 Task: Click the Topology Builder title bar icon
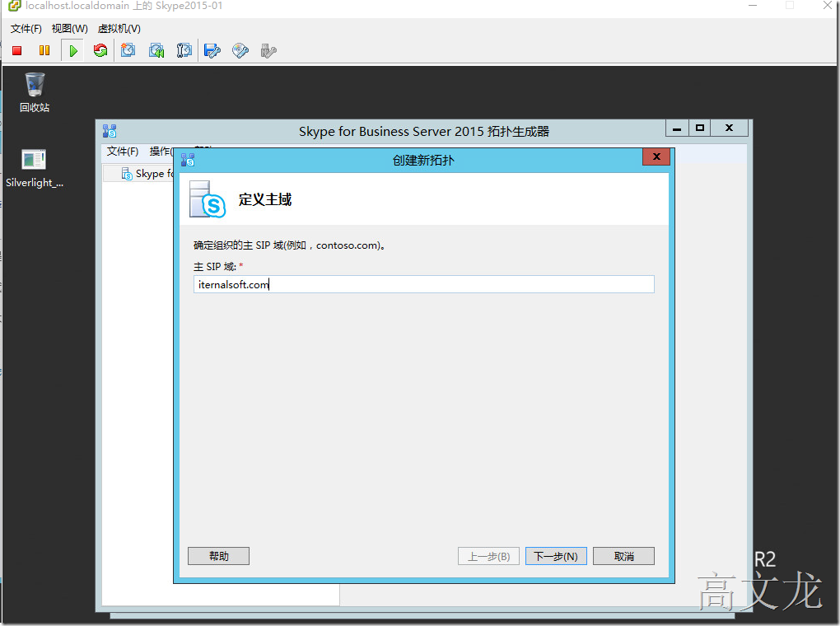tap(110, 131)
